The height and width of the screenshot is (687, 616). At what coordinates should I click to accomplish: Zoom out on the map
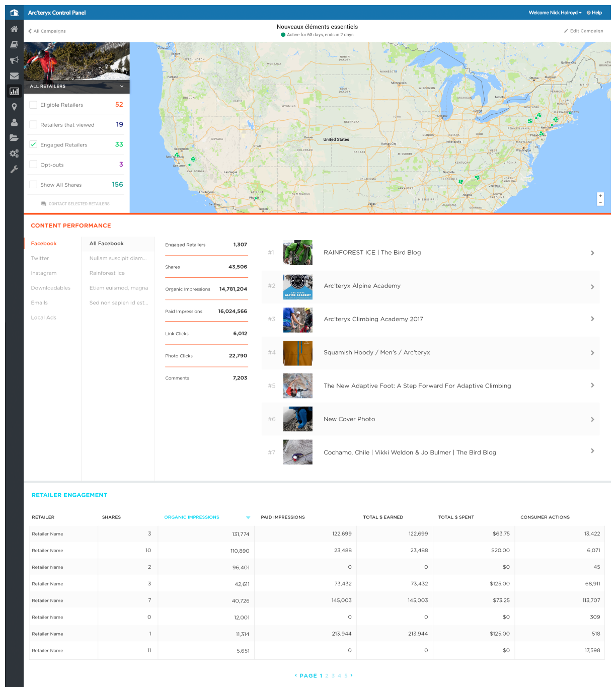click(x=600, y=202)
